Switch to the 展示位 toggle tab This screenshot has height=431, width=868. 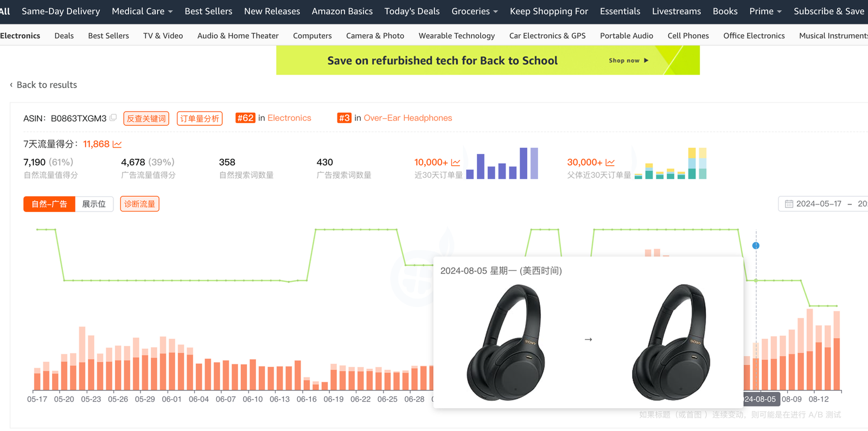pos(94,204)
